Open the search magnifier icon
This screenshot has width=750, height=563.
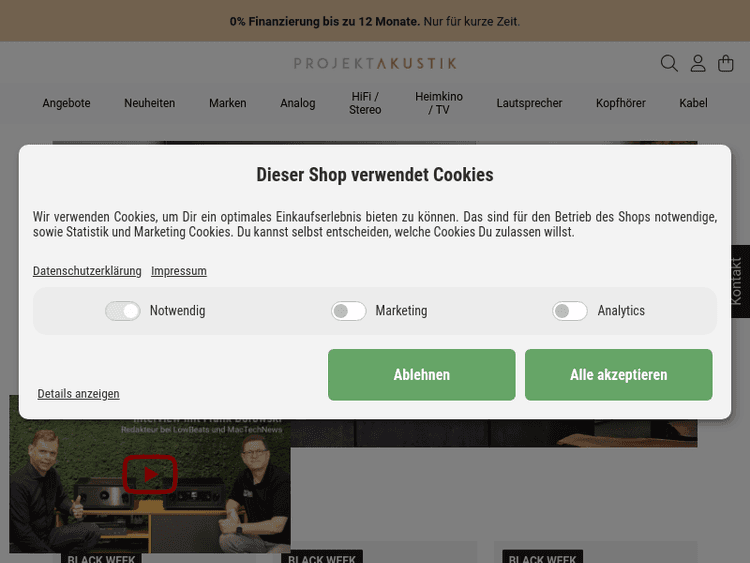click(669, 63)
